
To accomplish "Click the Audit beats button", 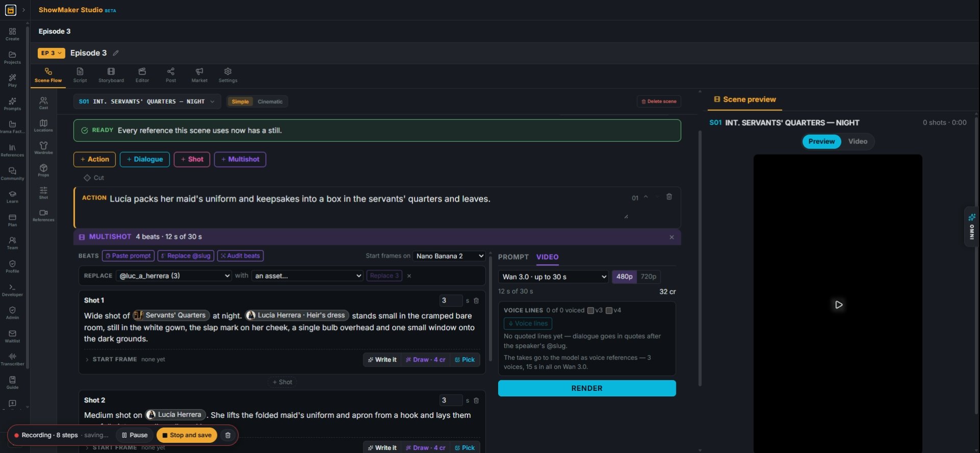I will pyautogui.click(x=240, y=256).
